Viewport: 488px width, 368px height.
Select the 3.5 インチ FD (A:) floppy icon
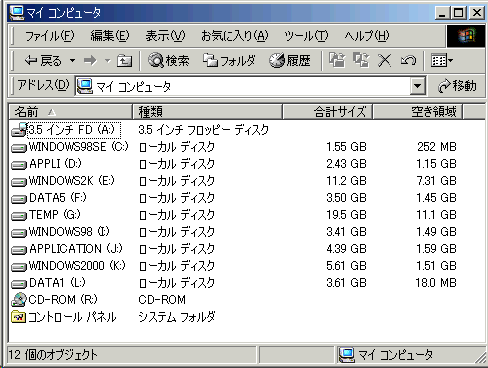click(x=19, y=130)
